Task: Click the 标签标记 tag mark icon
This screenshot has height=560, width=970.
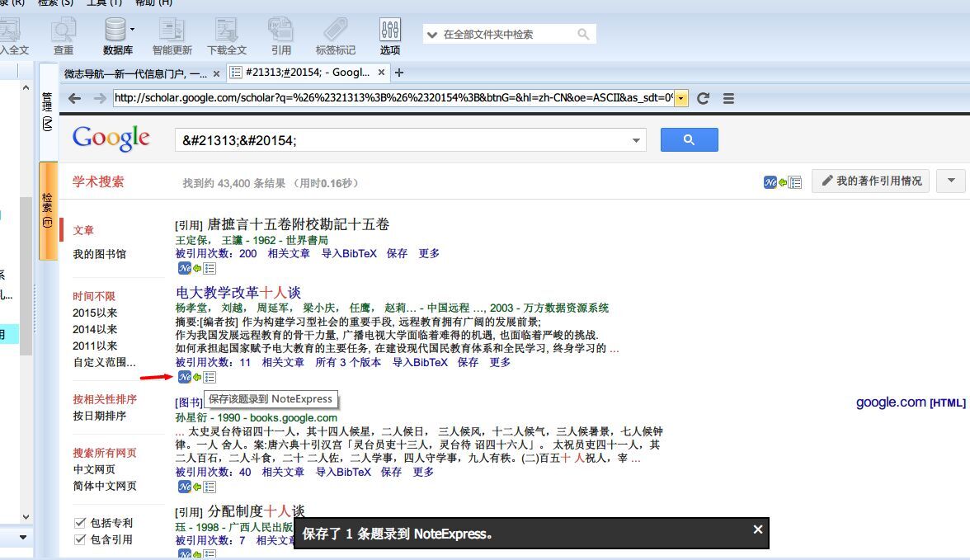Action: pyautogui.click(x=335, y=36)
